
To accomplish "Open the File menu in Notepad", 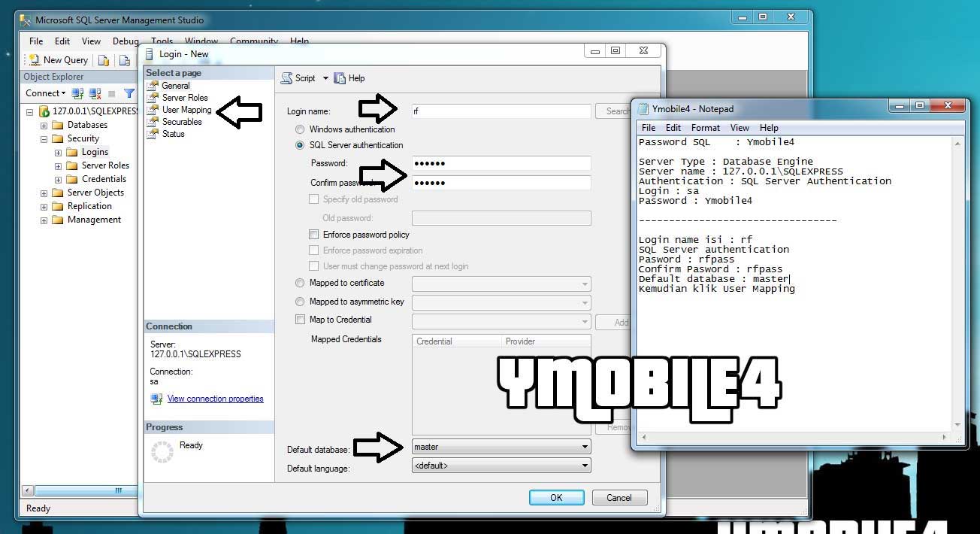I will [649, 128].
